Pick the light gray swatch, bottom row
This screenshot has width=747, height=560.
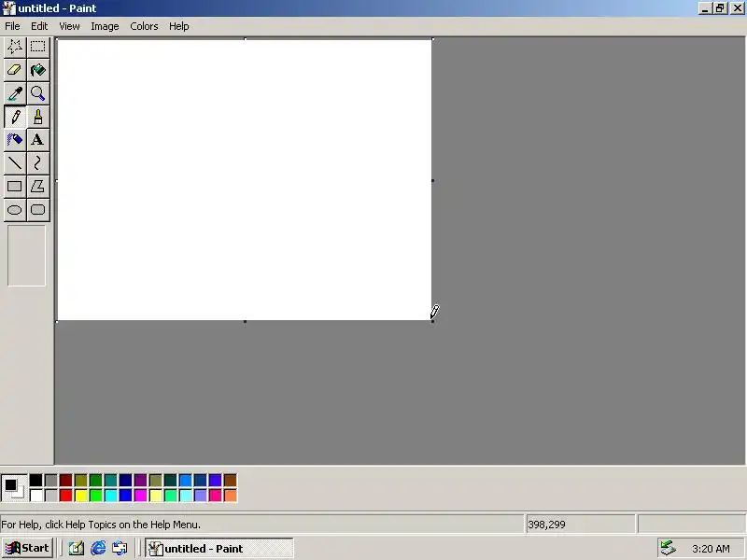coord(51,496)
